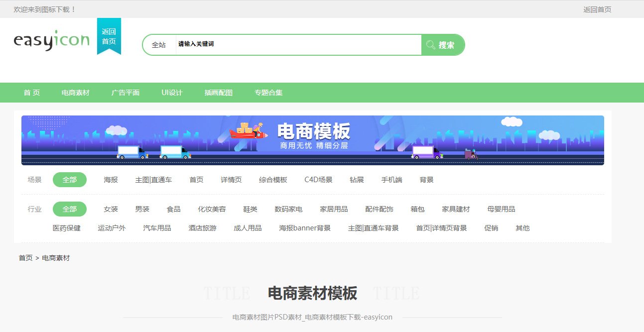Filter scene by 手机端
Viewport: 644px width, 332px height.
click(x=391, y=180)
